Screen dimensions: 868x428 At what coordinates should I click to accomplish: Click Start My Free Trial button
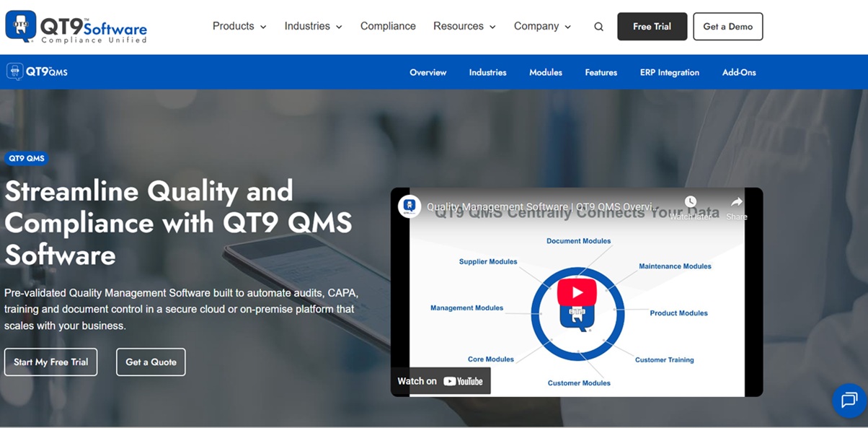(x=50, y=362)
